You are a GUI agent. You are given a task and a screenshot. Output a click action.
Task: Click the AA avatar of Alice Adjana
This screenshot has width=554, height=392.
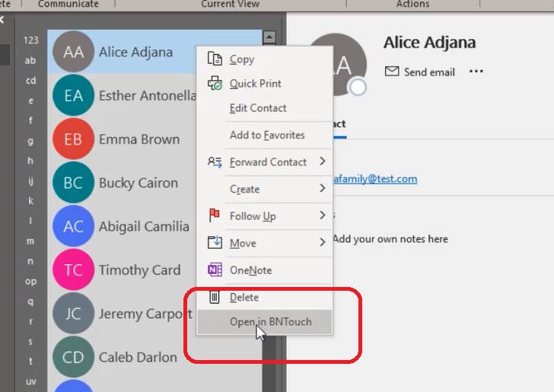tap(73, 52)
